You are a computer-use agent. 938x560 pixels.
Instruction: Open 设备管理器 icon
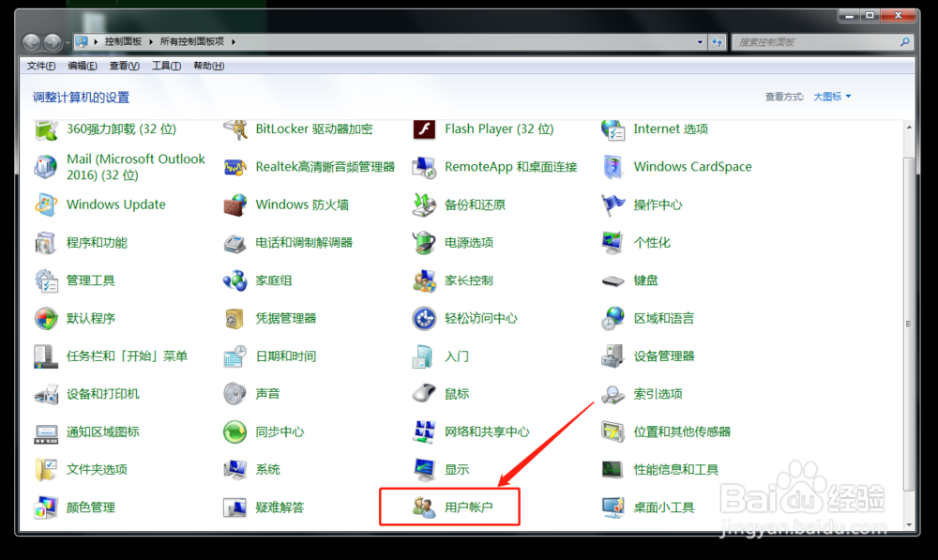613,356
